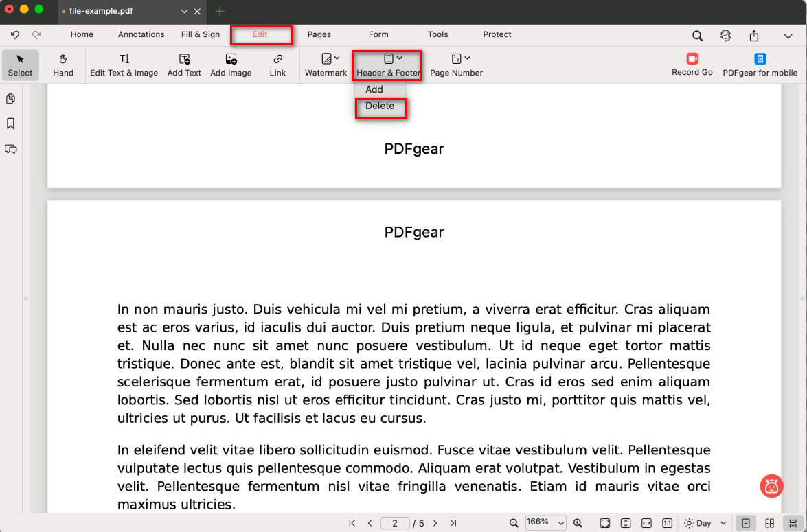Open the Watermark dropdown
807x532 pixels.
326,65
